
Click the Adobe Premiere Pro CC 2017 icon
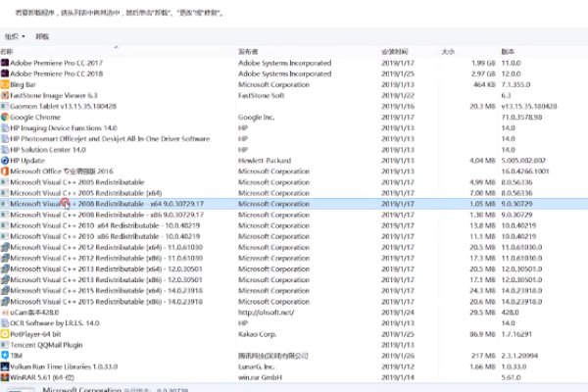[x=5, y=63]
